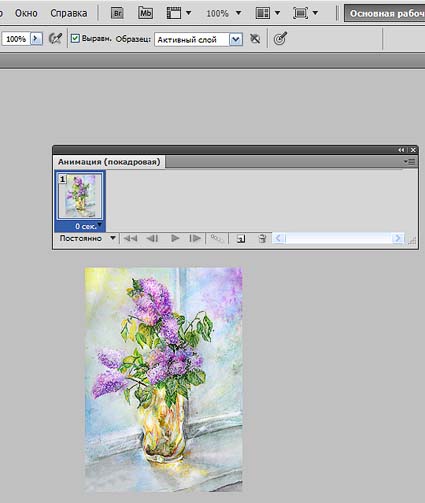Duplicate the selected animation frame
This screenshot has height=503, width=425.
(241, 239)
